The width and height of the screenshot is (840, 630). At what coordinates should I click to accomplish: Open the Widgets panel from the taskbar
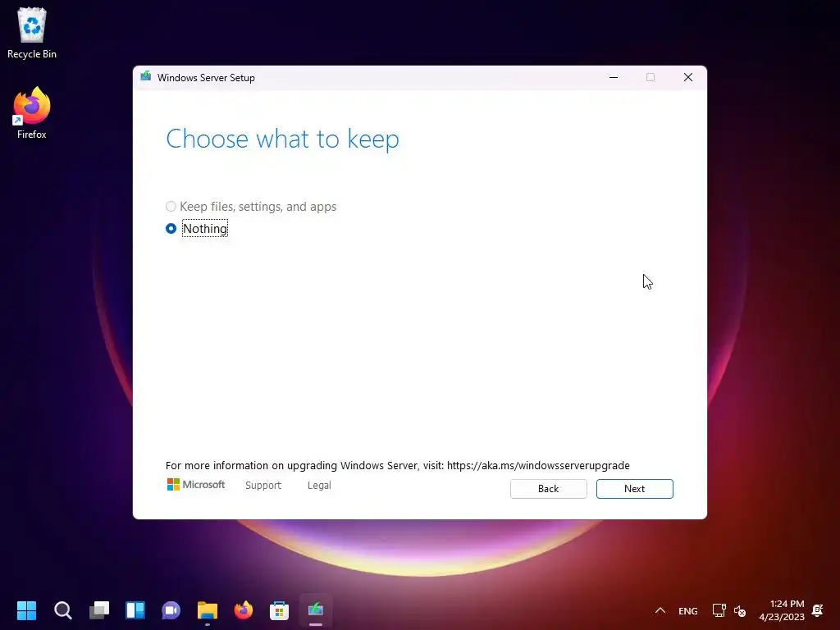(135, 610)
